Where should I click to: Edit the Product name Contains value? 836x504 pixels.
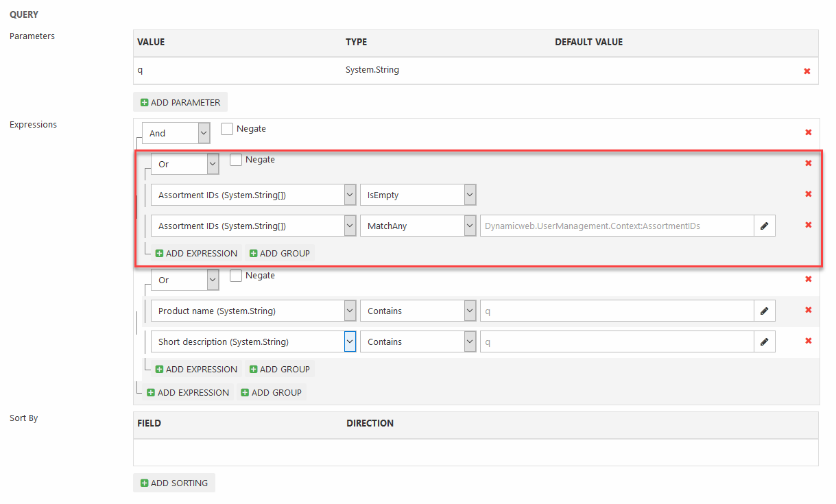pos(765,311)
